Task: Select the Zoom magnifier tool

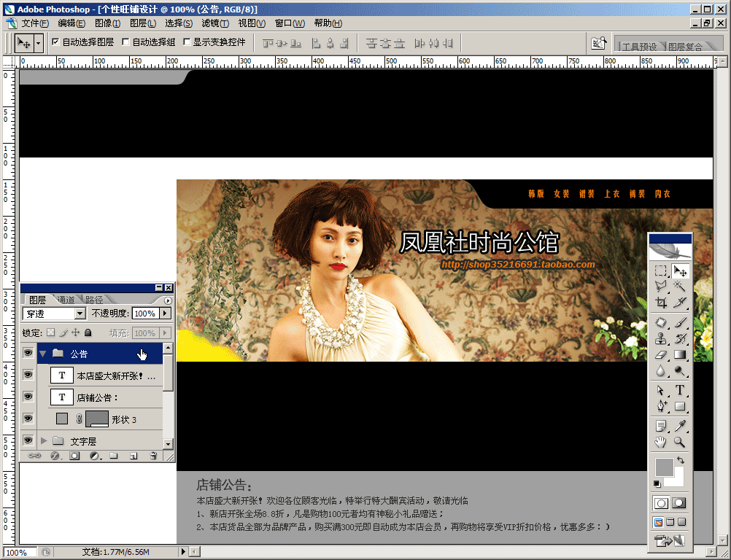Action: click(680, 442)
